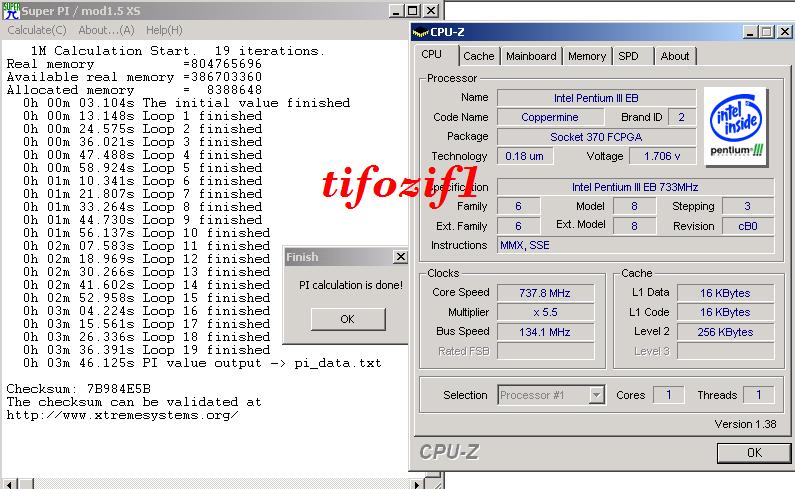This screenshot has width=795, height=489.
Task: Minimize the CPU-Z window
Action: tap(751, 32)
